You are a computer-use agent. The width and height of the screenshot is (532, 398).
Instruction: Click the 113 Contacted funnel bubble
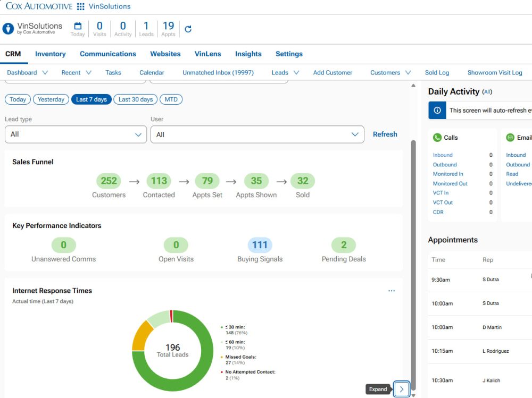pyautogui.click(x=159, y=181)
